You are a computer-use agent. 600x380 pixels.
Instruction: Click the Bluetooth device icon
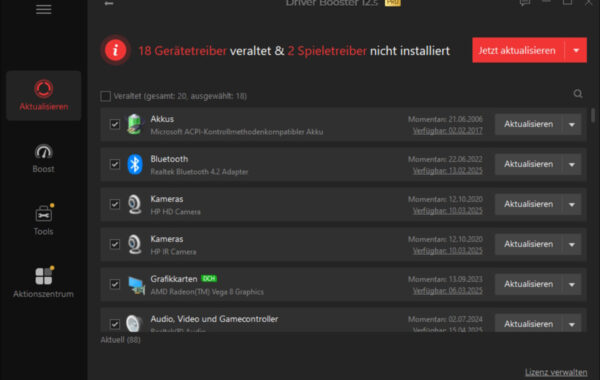pyautogui.click(x=135, y=164)
